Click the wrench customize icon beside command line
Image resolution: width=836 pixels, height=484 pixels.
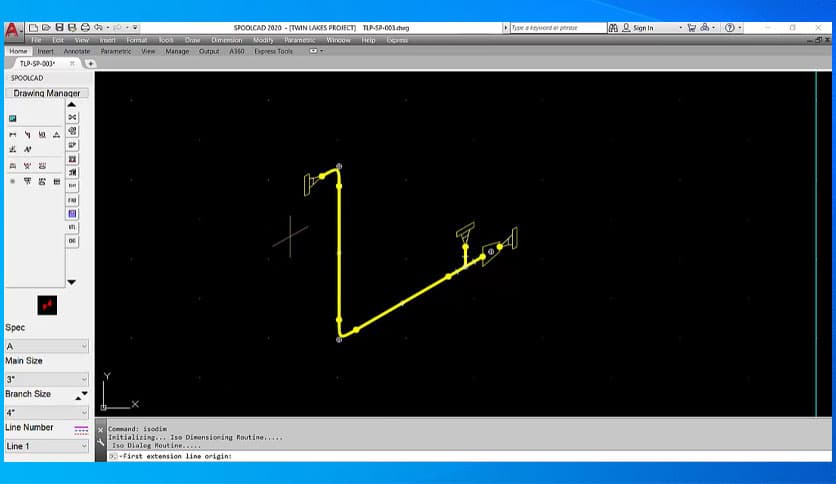point(101,442)
